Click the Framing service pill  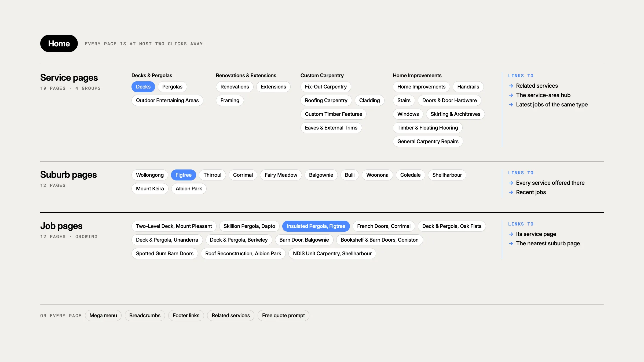[x=230, y=100]
